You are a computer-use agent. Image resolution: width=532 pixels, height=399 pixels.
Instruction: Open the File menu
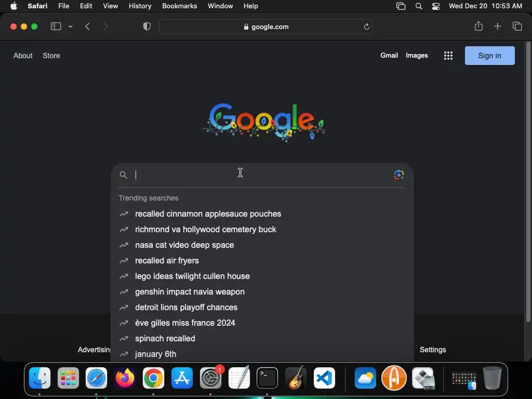tap(63, 6)
